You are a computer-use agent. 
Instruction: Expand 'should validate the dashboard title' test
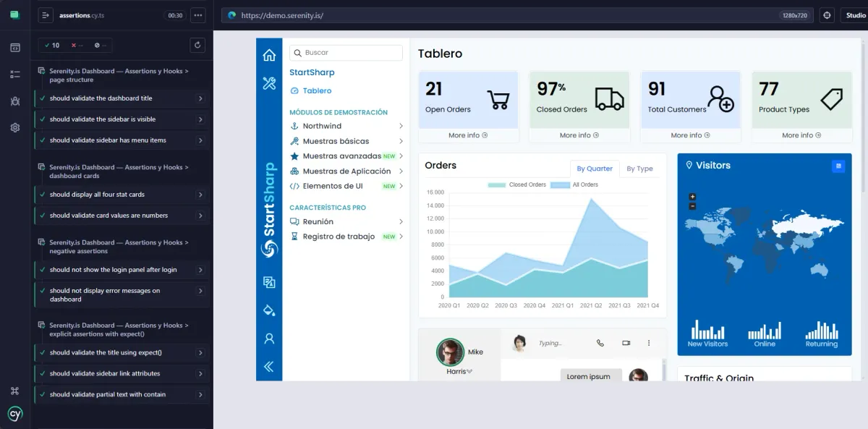click(122, 98)
